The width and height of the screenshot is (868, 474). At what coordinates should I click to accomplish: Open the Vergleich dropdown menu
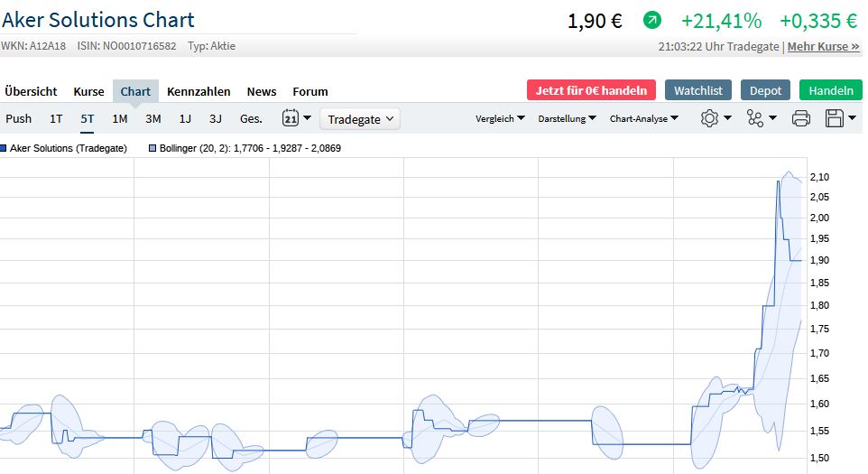(x=500, y=118)
